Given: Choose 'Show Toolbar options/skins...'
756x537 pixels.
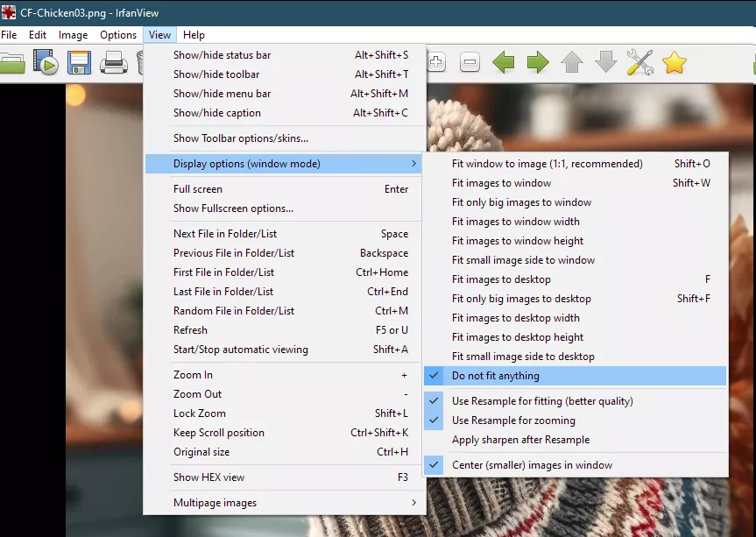Looking at the screenshot, I should [x=240, y=138].
